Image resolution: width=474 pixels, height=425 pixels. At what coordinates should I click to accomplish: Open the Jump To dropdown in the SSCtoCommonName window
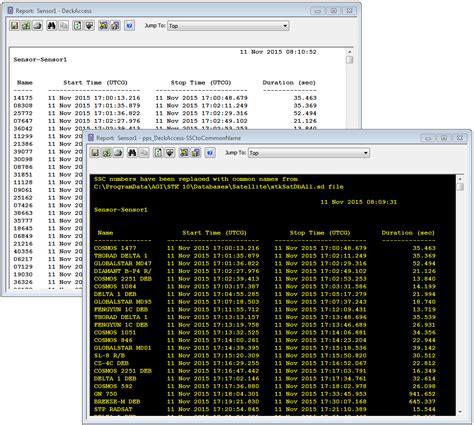pos(309,153)
